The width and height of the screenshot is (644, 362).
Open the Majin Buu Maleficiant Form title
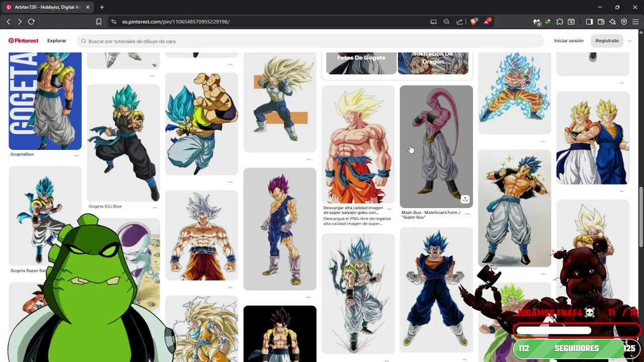pyautogui.click(x=431, y=215)
